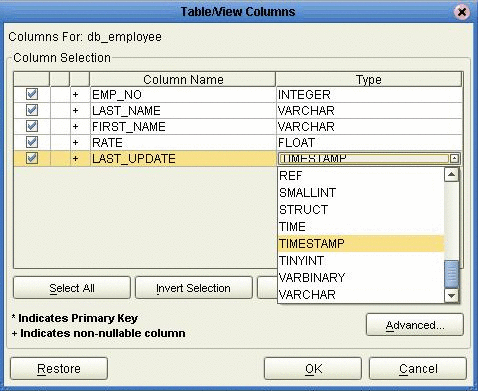Collapse the TIMESTAMP type combo box arrow
Screen dimensions: 478x391
[x=454, y=158]
